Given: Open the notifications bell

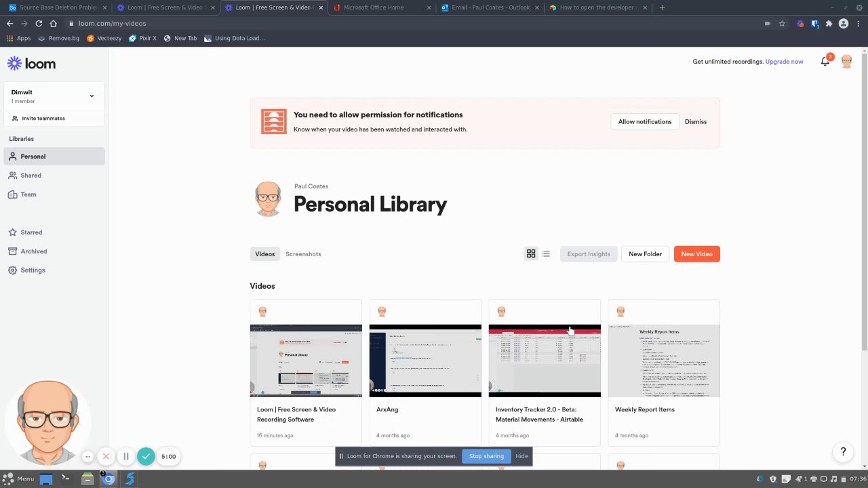Looking at the screenshot, I should pos(825,61).
